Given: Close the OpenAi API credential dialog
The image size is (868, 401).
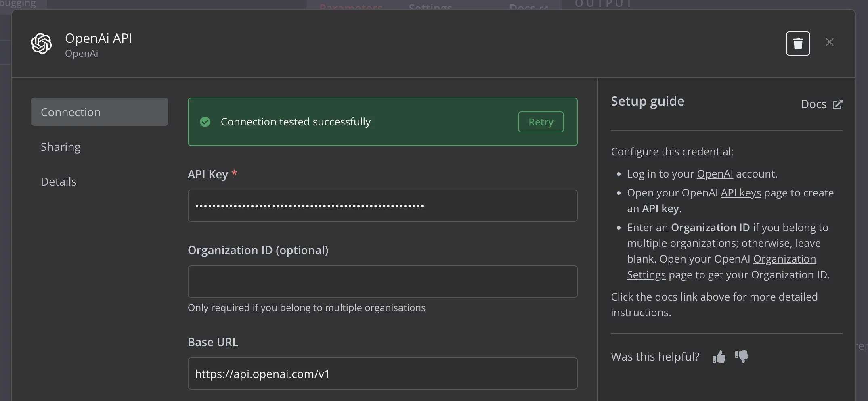Looking at the screenshot, I should point(830,42).
